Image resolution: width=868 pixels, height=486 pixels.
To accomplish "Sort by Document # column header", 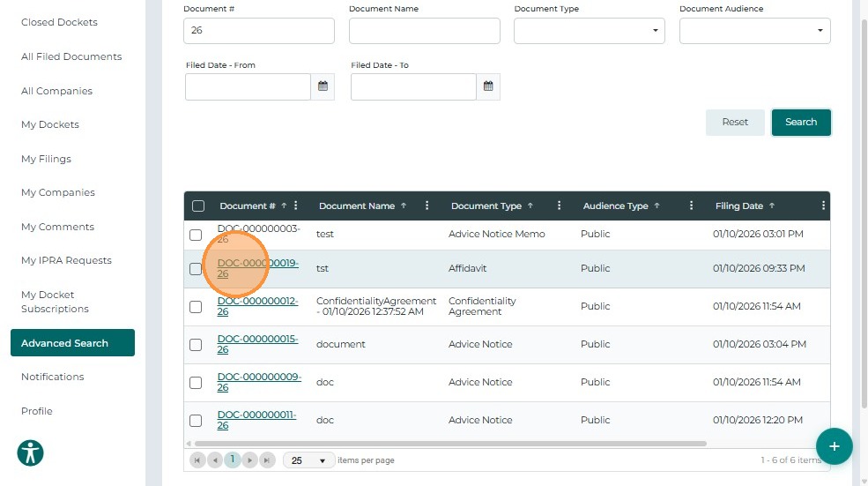I will coord(248,206).
